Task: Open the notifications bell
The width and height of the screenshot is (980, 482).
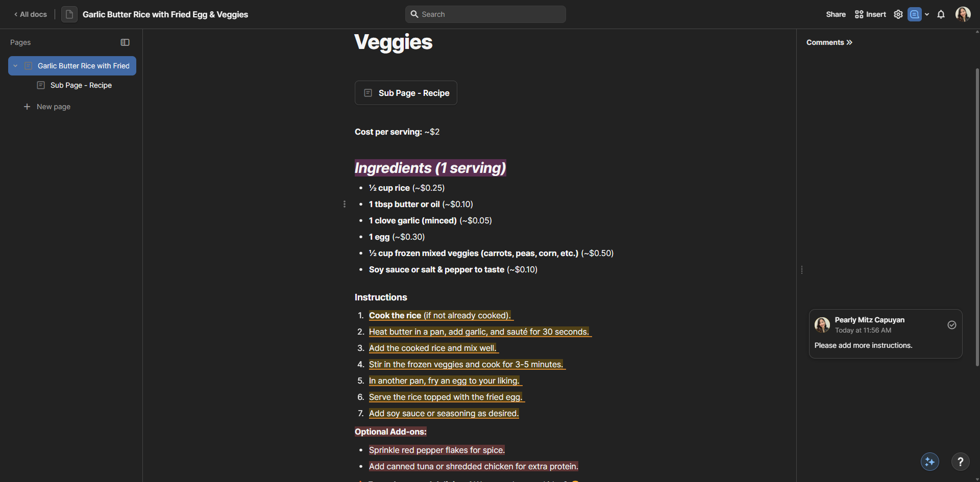Action: tap(941, 14)
